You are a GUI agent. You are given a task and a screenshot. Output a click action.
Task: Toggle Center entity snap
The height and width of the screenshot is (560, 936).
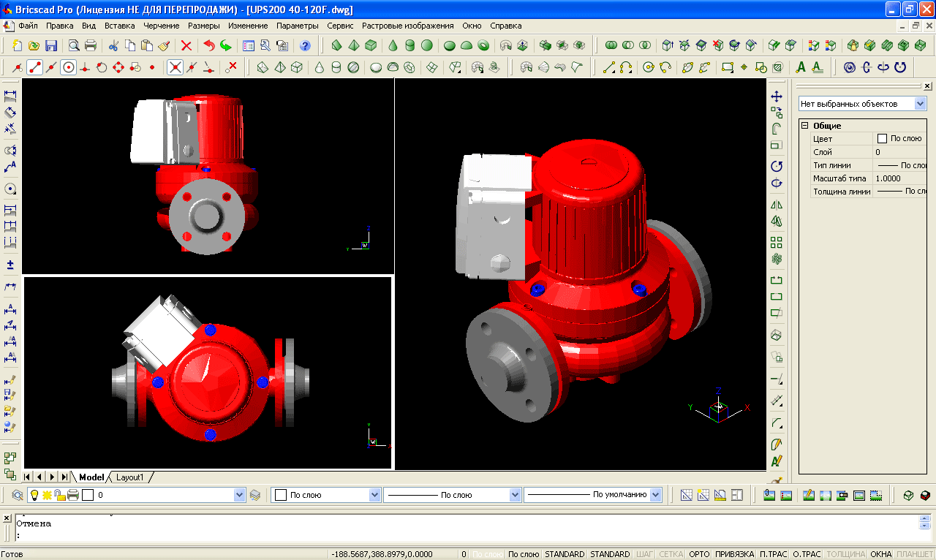pos(69,67)
